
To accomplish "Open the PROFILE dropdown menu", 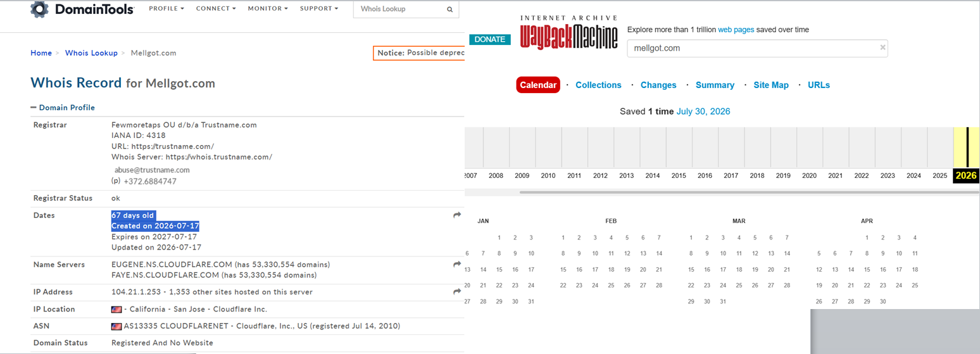I will [166, 9].
